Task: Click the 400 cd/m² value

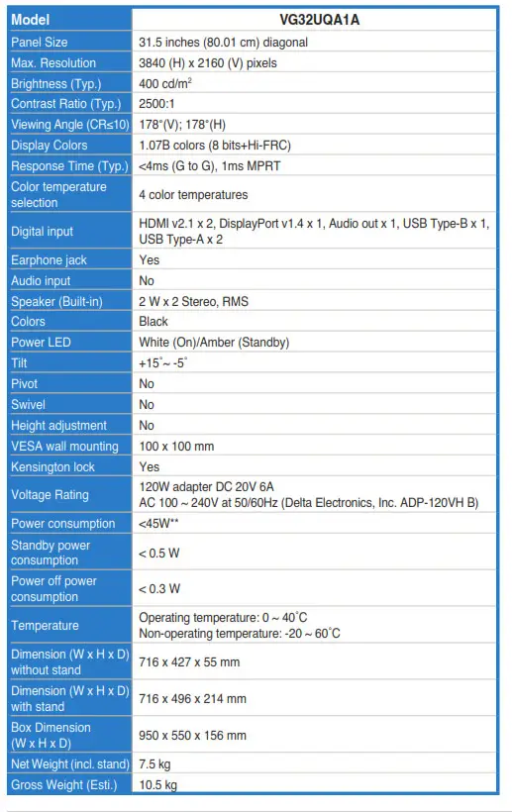Action: click(165, 83)
